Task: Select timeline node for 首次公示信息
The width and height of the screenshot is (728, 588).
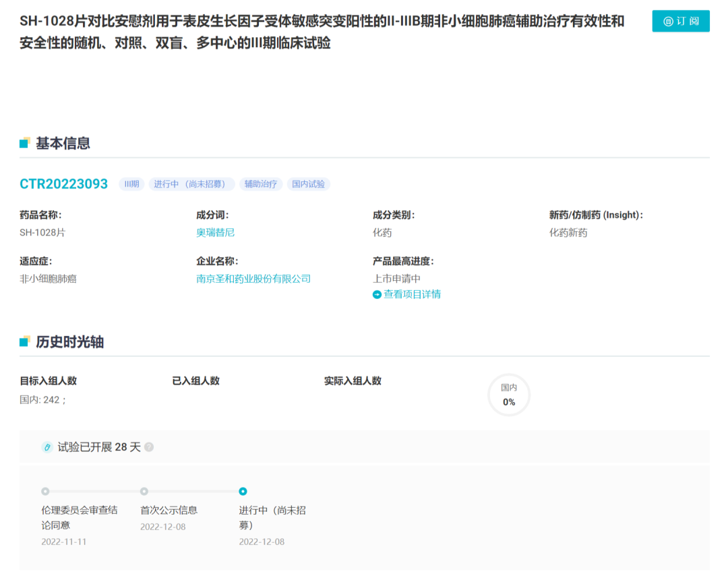Action: point(144,491)
